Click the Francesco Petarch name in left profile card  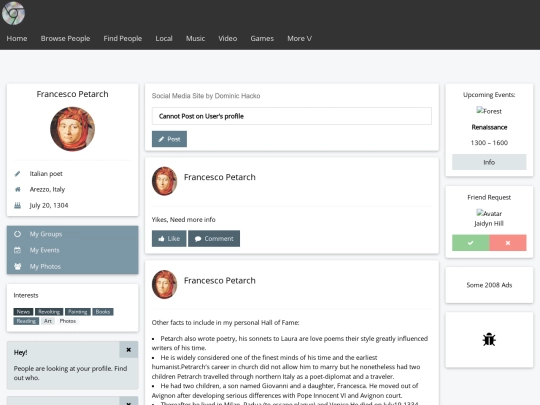pyautogui.click(x=72, y=94)
